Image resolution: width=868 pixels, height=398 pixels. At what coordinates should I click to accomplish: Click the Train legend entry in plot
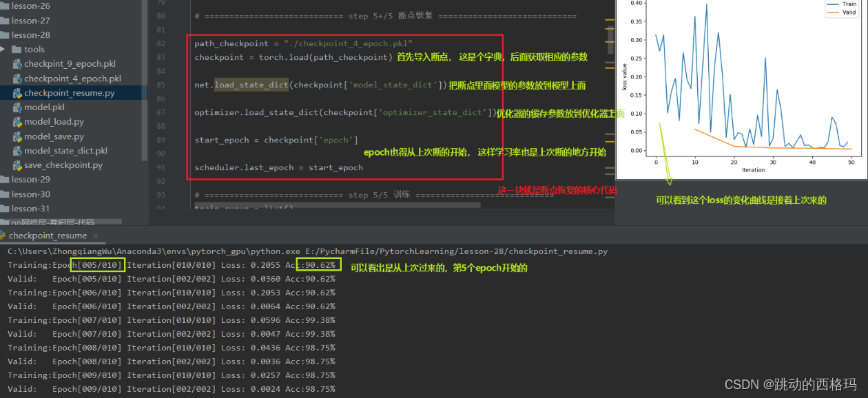coord(841,4)
